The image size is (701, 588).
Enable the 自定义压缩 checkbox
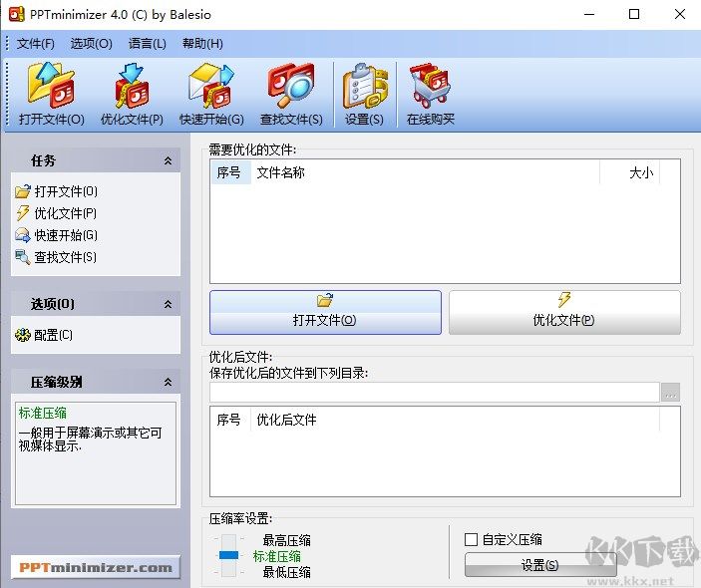coord(472,539)
